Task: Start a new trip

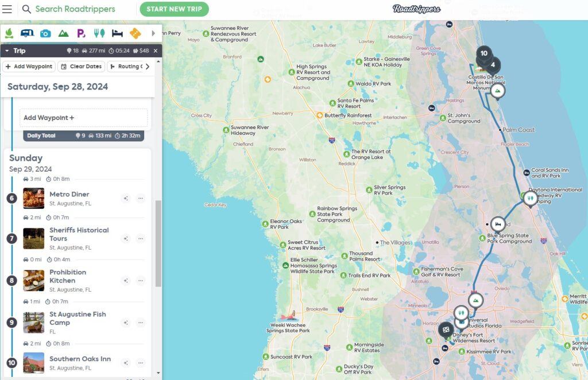Action: 174,9
